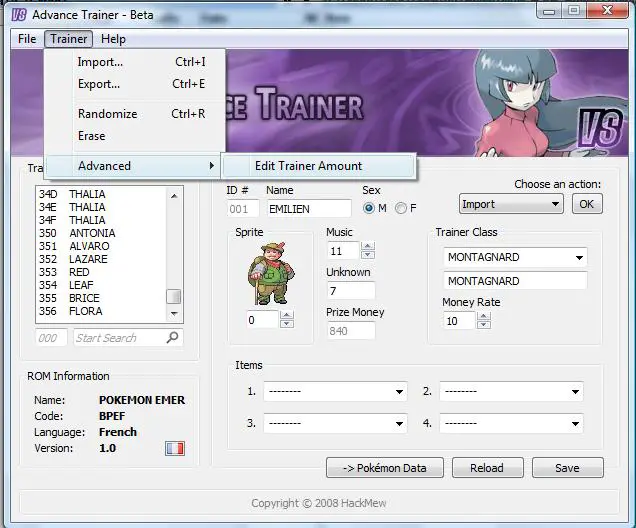Select trainer 350 ANTONIA
The height and width of the screenshot is (528, 636).
[101, 233]
